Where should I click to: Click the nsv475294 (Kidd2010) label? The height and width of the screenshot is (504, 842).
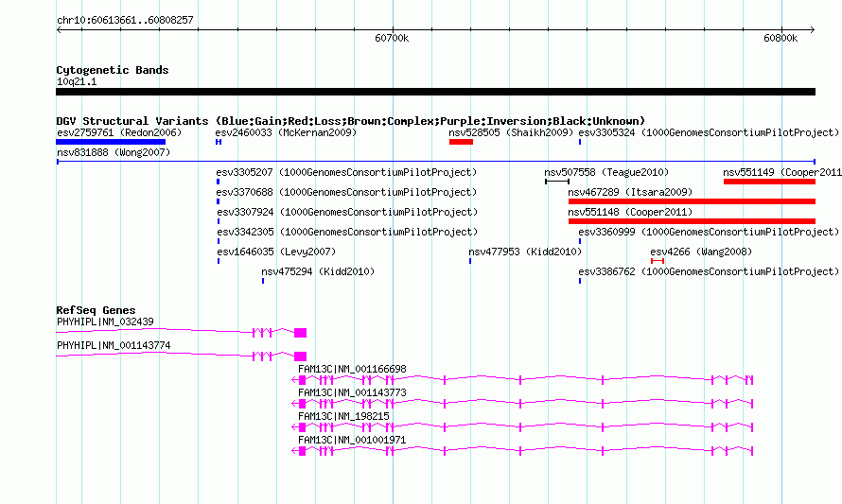(x=318, y=271)
